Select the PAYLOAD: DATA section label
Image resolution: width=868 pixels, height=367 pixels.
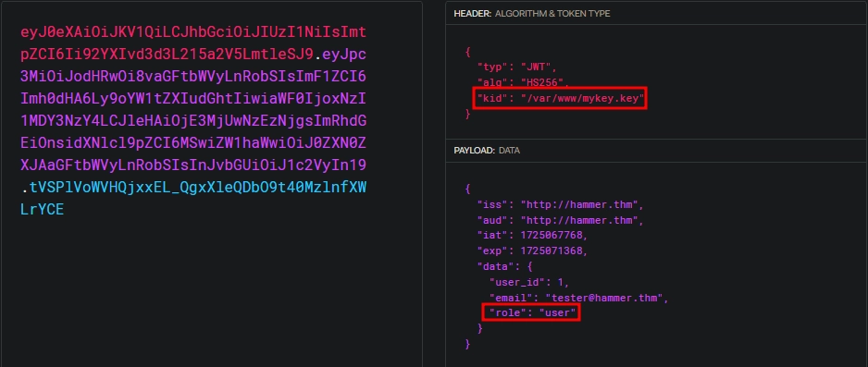487,151
